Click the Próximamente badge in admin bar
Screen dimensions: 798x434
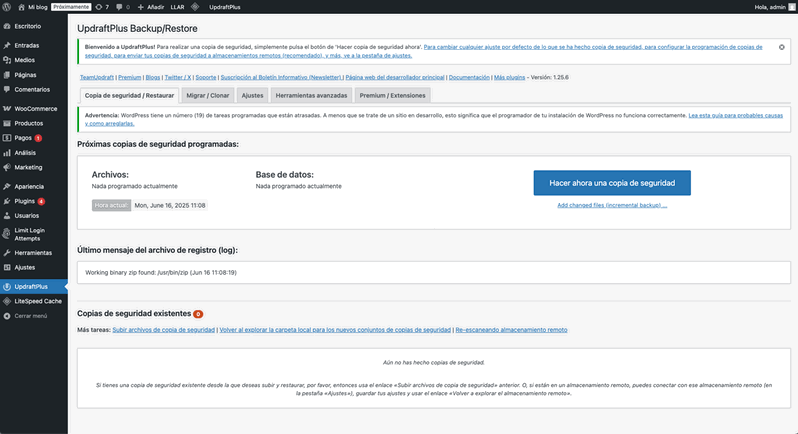(71, 7)
